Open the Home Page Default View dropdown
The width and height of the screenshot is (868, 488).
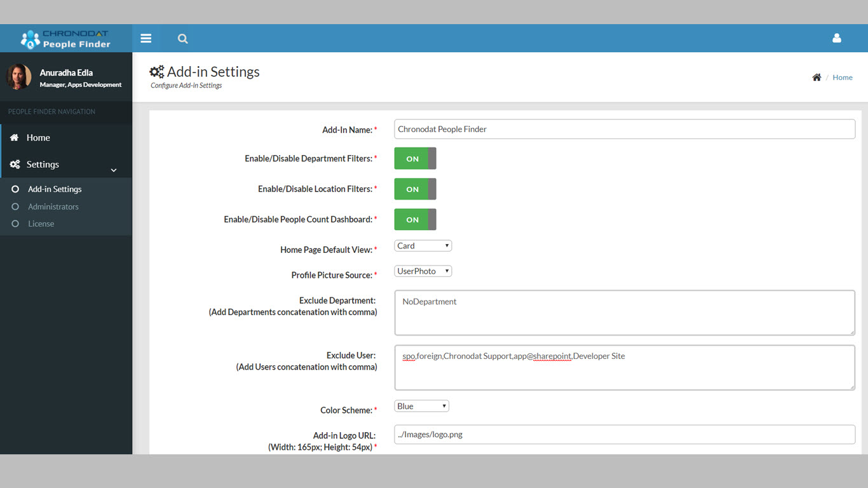[423, 246]
